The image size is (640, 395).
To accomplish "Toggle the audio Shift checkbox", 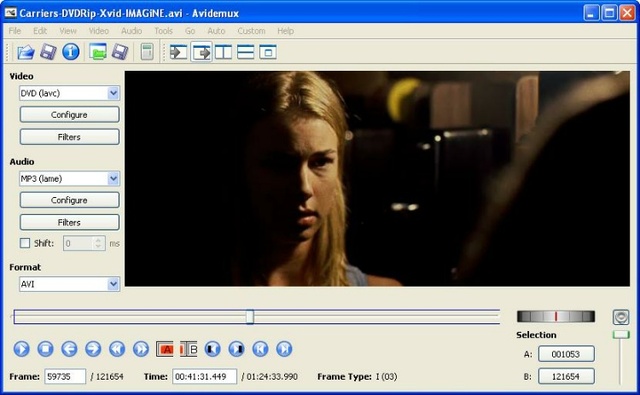I will tap(25, 243).
